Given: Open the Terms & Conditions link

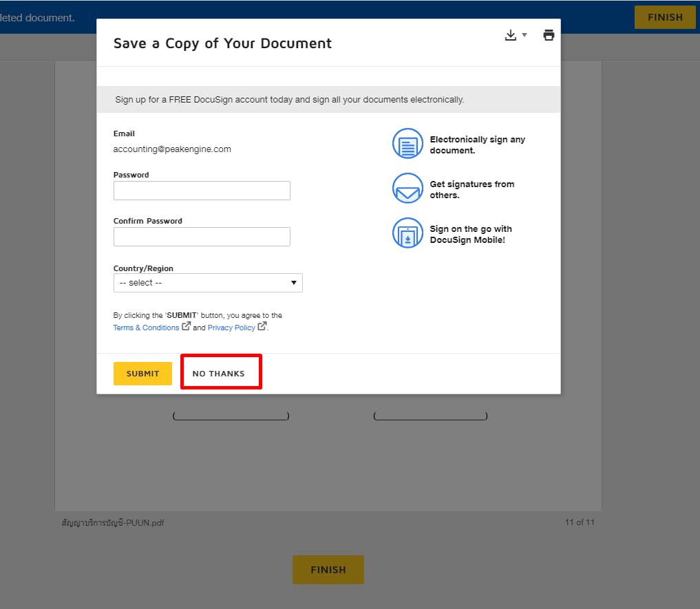Looking at the screenshot, I should (x=146, y=328).
